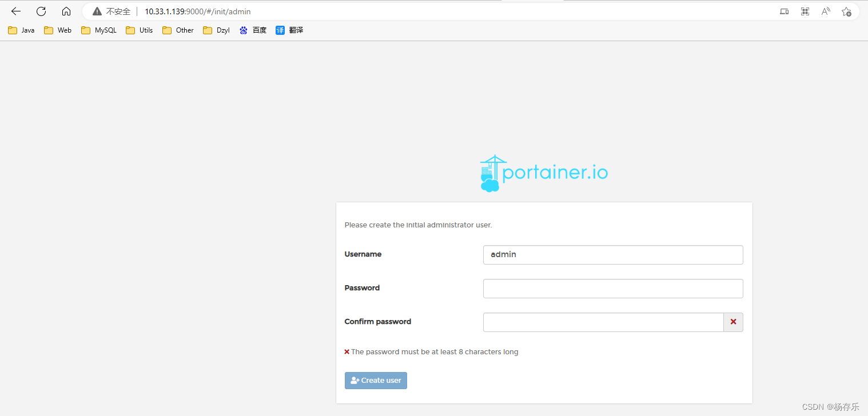Click the 不安全 security label

pyautogui.click(x=118, y=11)
